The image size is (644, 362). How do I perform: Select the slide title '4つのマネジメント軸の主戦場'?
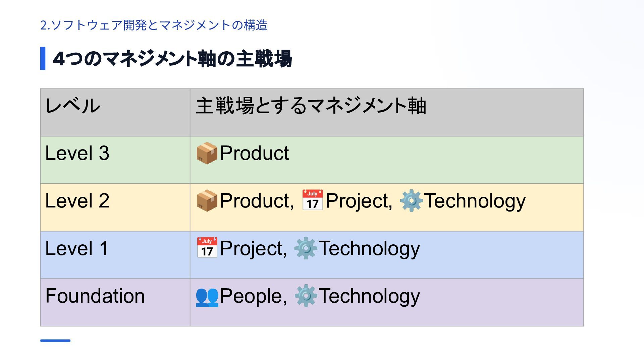click(172, 59)
